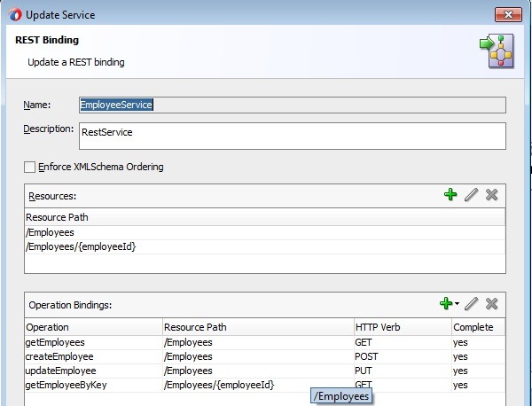The height and width of the screenshot is (406, 532).
Task: Add operation binding with green plus
Action: click(446, 304)
